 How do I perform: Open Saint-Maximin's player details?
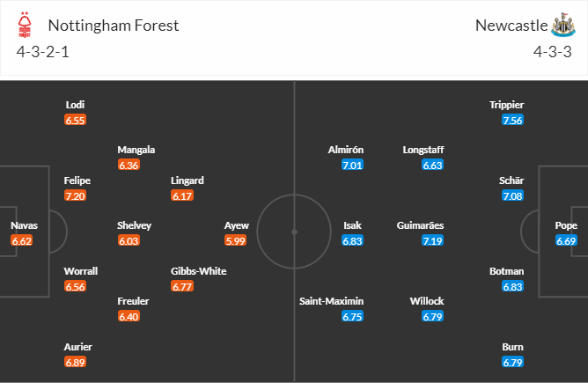click(330, 301)
